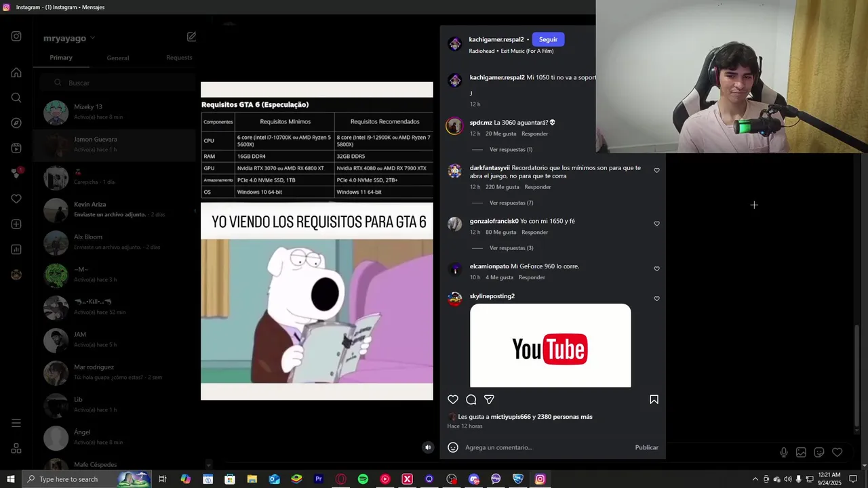The height and width of the screenshot is (488, 868).
Task: Click the voice message microphone in the chat bar
Action: (784, 452)
